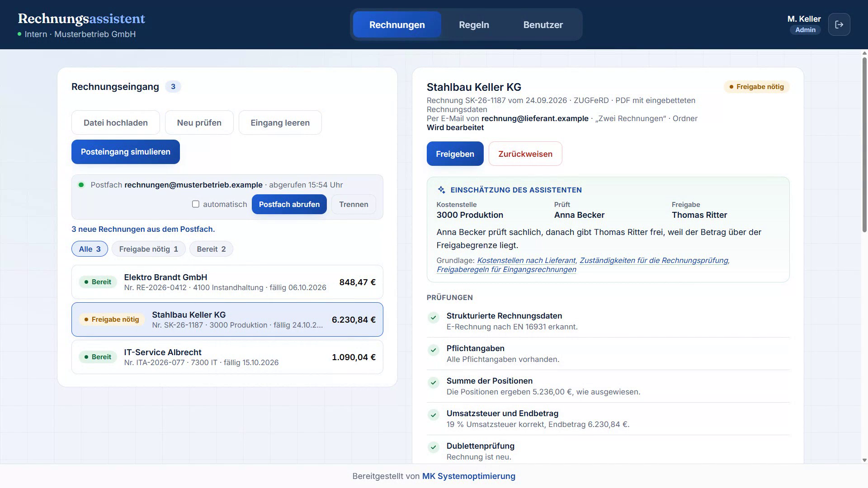Click the Rechnungseingang count badge 3
868x488 pixels.
point(173,86)
